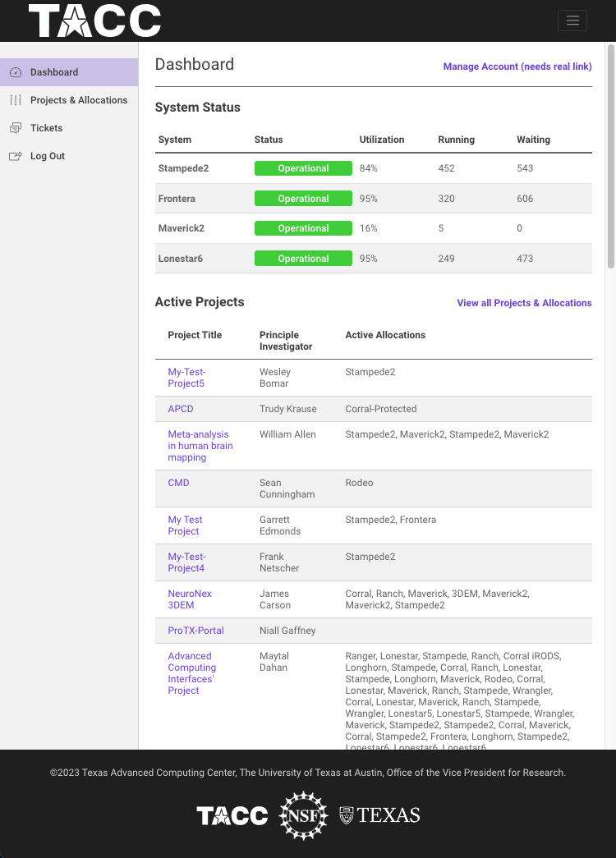Click Stampede2 Operational status badge
Screen dimensions: 616x858
(303, 168)
